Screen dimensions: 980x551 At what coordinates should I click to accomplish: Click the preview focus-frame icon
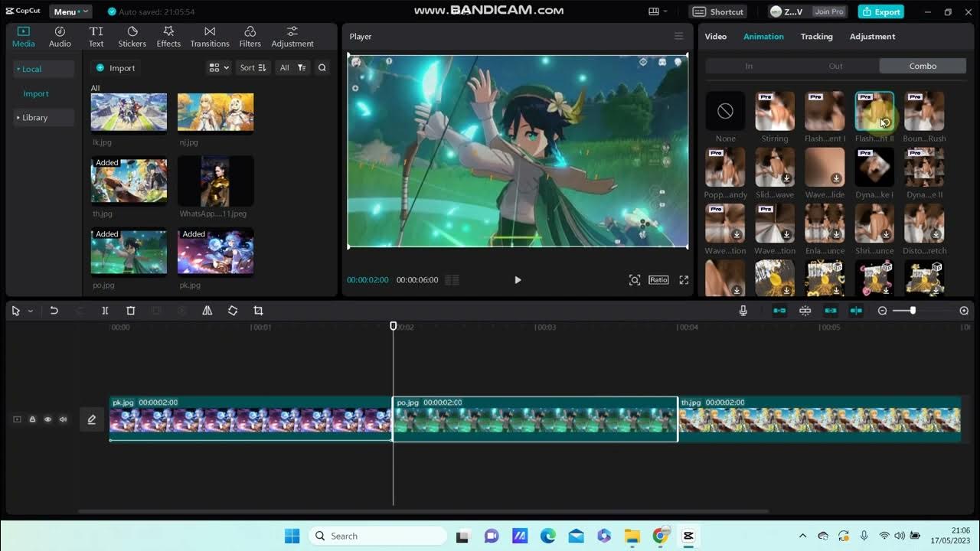(x=635, y=280)
